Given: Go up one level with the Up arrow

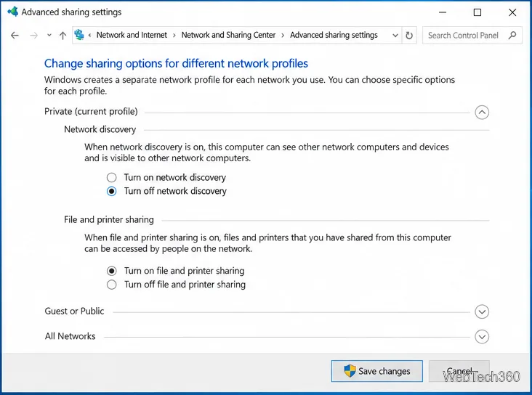Looking at the screenshot, I should [x=63, y=36].
